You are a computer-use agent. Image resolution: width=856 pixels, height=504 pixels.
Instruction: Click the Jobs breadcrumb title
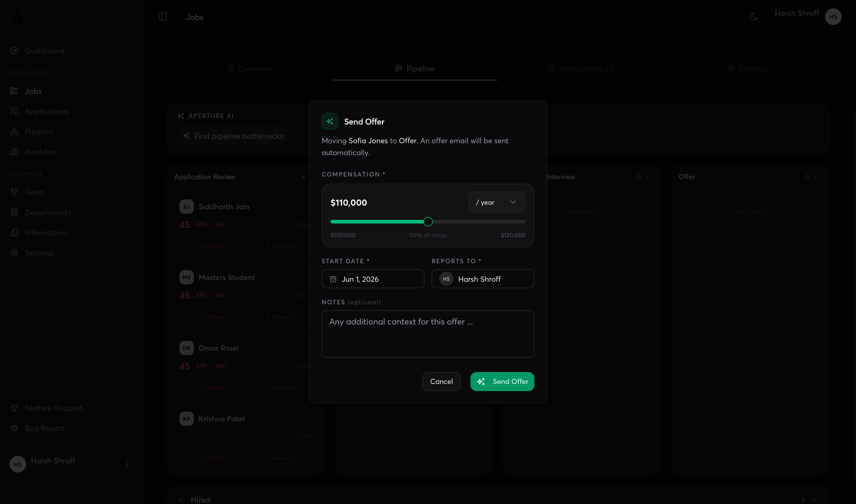pyautogui.click(x=195, y=17)
